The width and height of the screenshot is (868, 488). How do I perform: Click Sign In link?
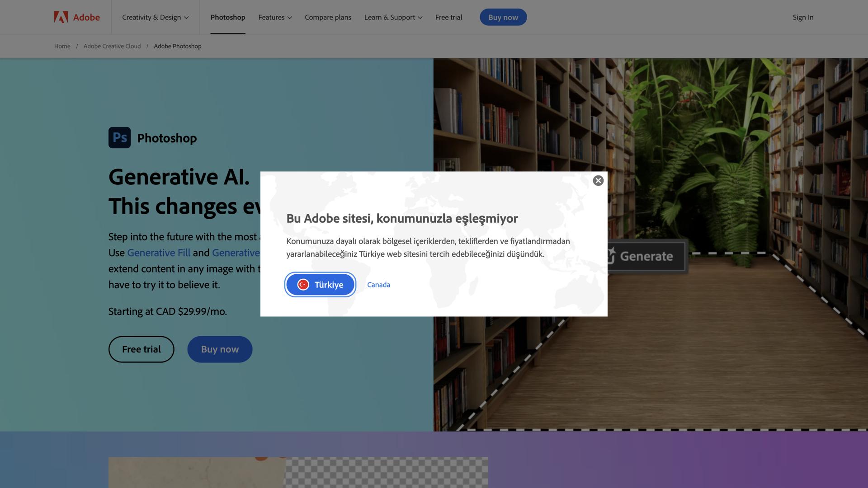[803, 17]
